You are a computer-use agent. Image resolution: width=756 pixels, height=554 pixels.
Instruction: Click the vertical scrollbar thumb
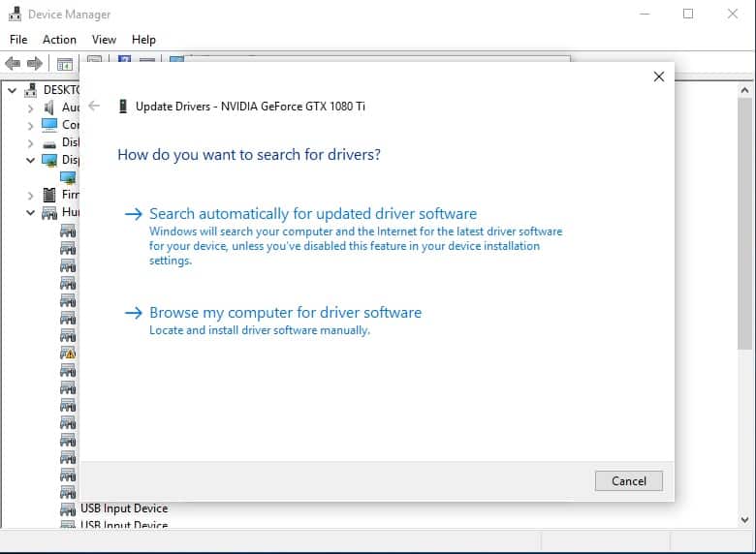(745, 224)
